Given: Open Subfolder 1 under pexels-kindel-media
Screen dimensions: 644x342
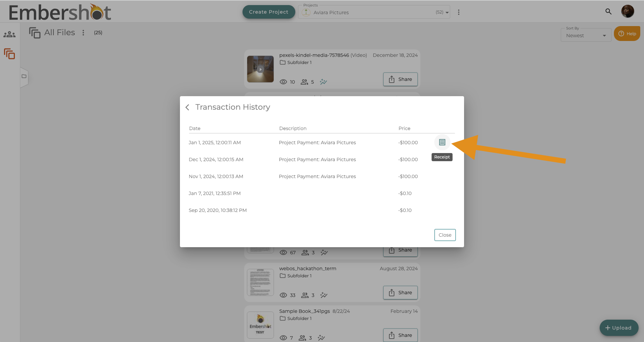Looking at the screenshot, I should tap(296, 63).
